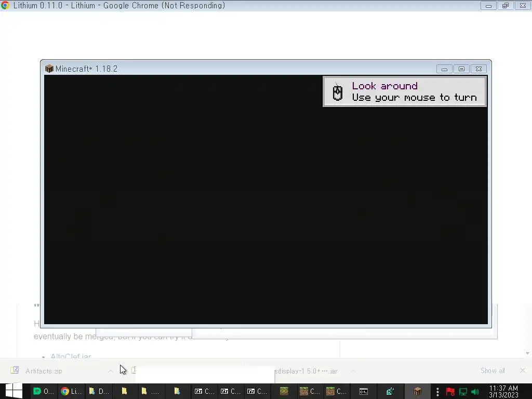Restore down the Chrome window

click(x=506, y=5)
